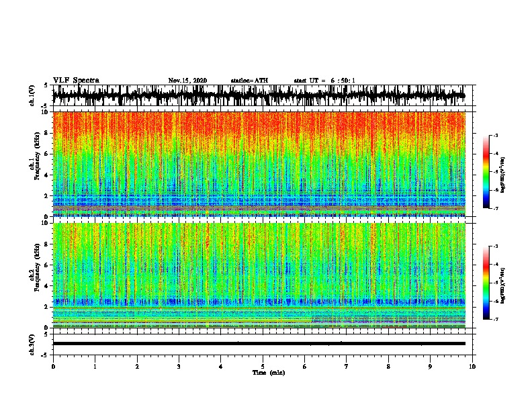
Task: Click the "VLF Spectra" title text
Action: (x=76, y=81)
